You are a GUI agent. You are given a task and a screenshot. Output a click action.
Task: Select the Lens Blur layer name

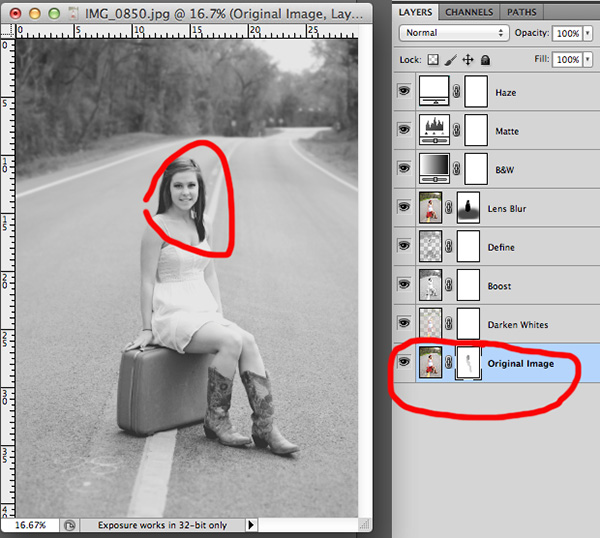coord(507,209)
